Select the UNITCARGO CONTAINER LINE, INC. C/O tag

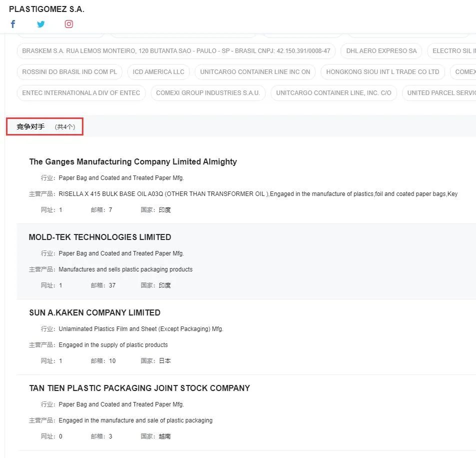pyautogui.click(x=334, y=92)
